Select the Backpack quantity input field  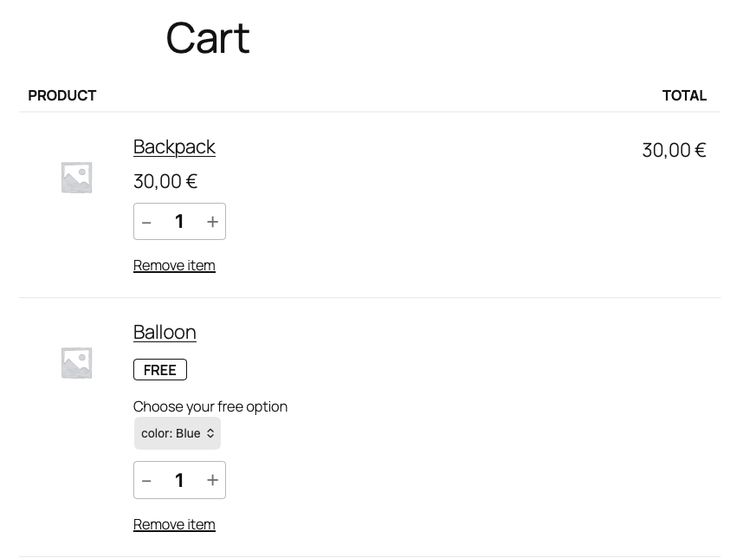(179, 221)
